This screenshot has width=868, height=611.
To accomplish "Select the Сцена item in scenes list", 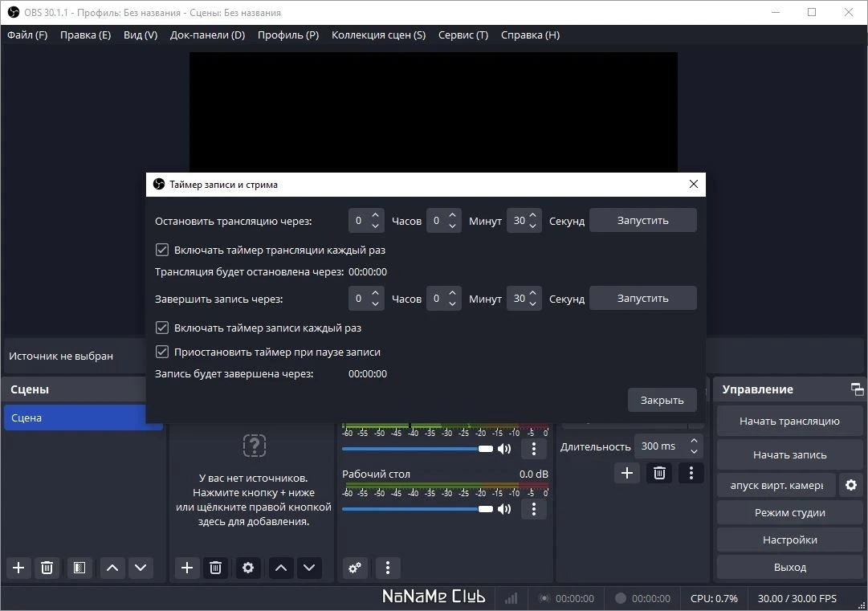I will (x=83, y=418).
